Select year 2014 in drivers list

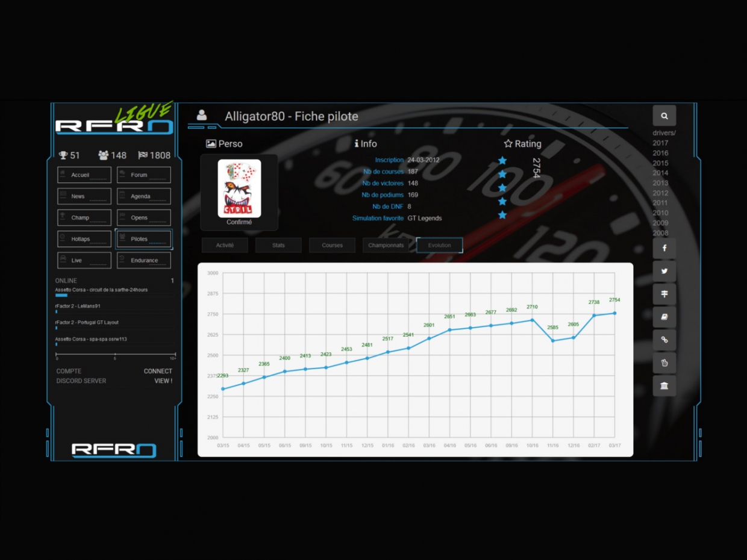pyautogui.click(x=660, y=173)
